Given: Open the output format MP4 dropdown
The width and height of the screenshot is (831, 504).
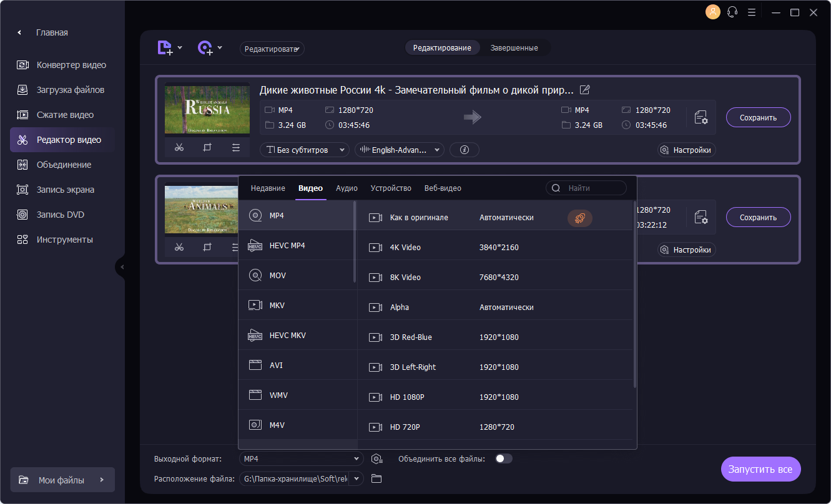Looking at the screenshot, I should coord(302,458).
